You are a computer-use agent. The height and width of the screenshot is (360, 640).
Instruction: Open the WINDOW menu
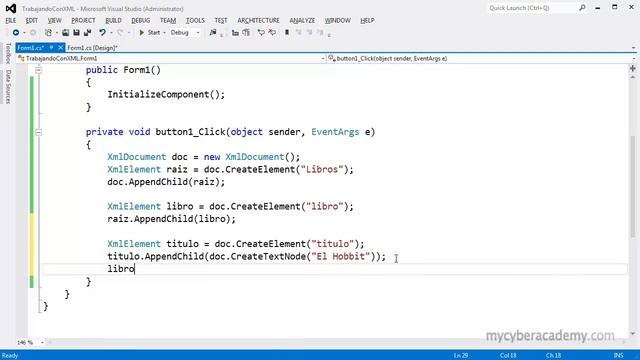coord(338,20)
